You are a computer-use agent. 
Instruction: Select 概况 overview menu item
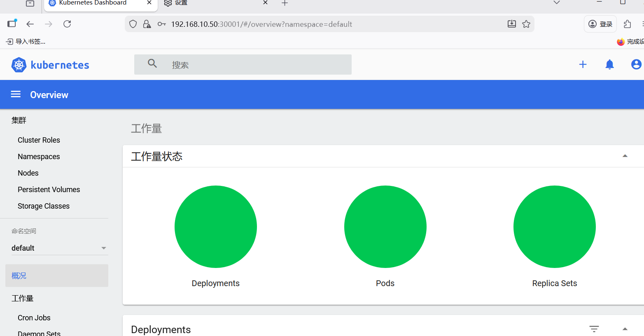coord(57,275)
